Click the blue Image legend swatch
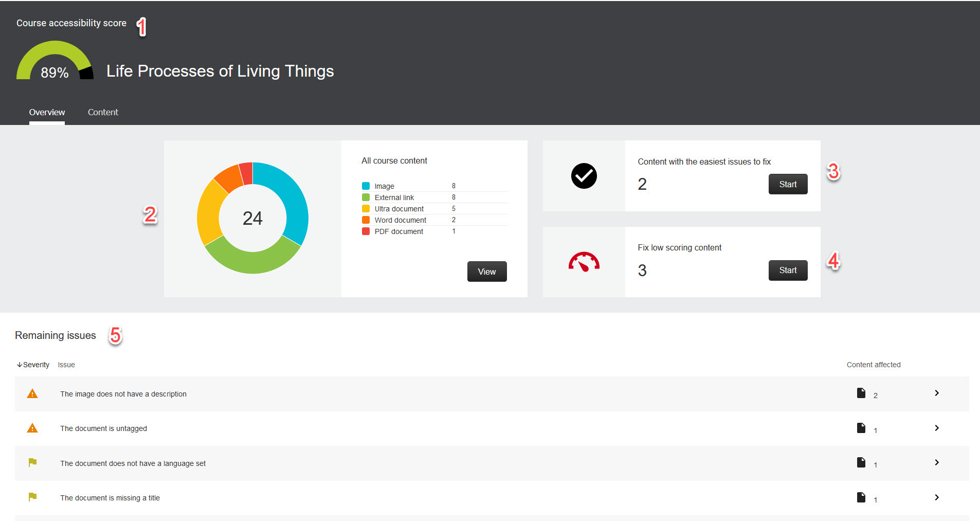 tap(366, 186)
